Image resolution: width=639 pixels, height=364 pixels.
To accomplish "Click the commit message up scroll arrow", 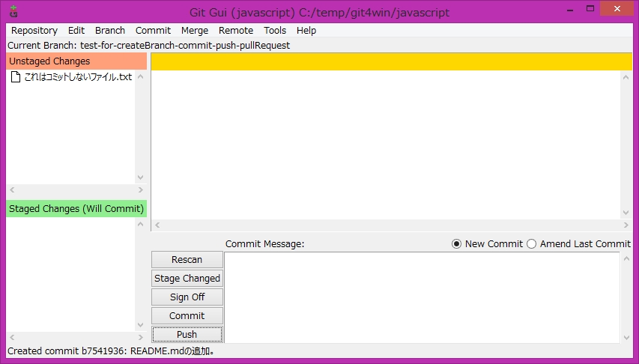I will 626,258.
